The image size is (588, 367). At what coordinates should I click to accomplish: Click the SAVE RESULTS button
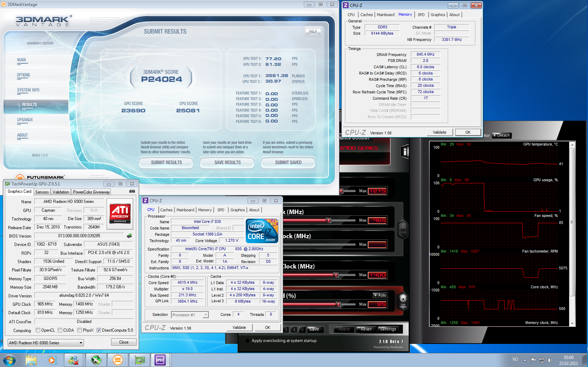click(228, 163)
